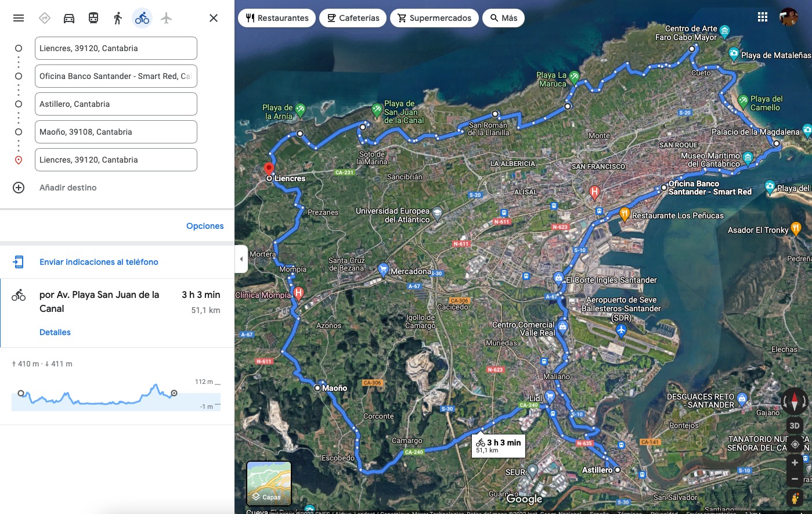Viewport: 812px width, 514px height.
Task: Select walking travel mode icon
Action: tap(118, 18)
